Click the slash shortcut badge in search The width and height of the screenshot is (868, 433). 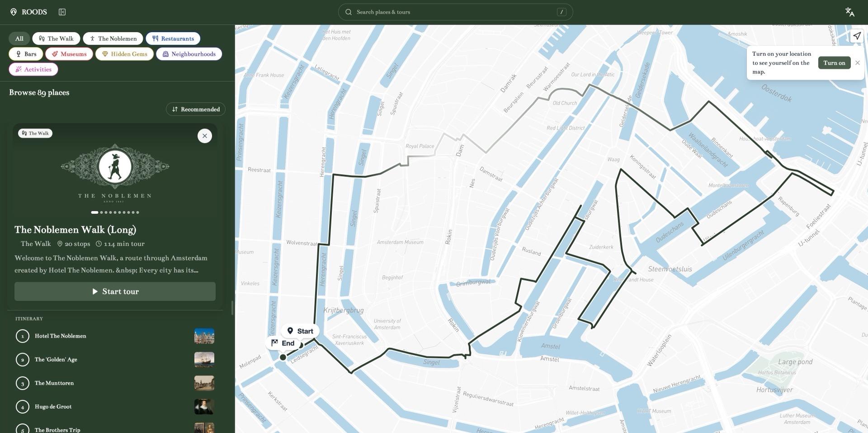coord(561,12)
